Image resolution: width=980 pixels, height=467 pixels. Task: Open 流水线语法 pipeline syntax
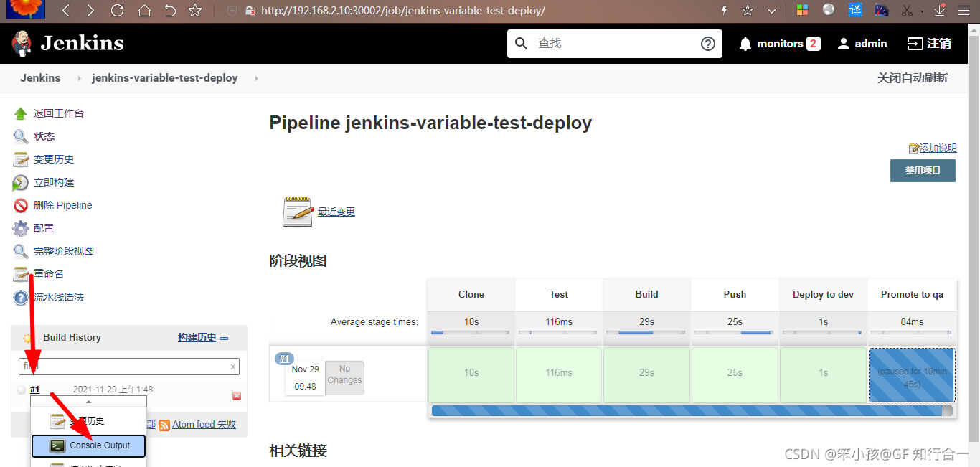click(59, 297)
